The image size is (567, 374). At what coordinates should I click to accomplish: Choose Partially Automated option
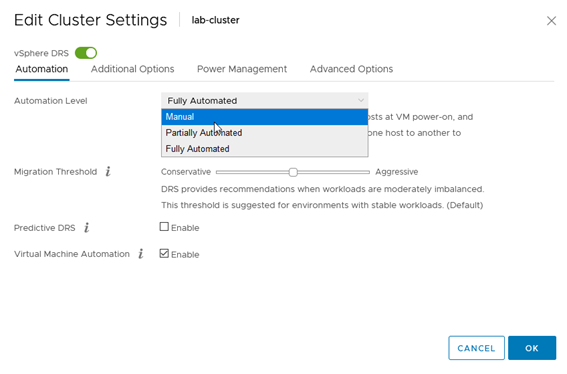click(x=265, y=133)
